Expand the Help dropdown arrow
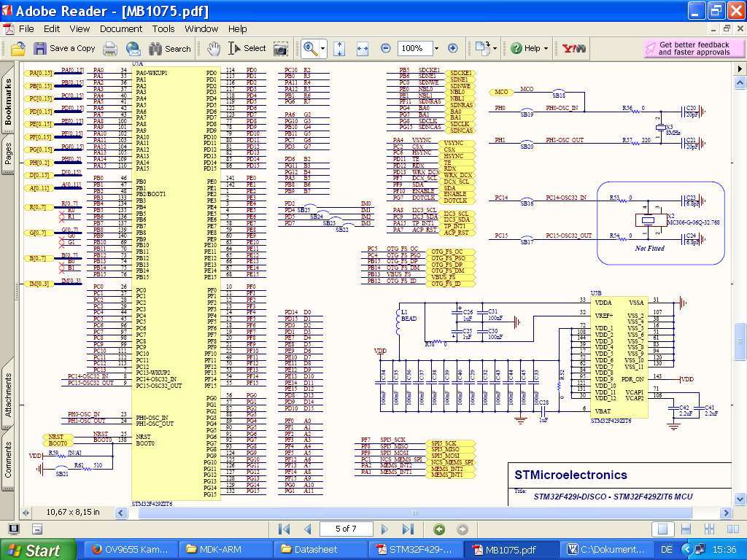747x560 pixels. 546,49
